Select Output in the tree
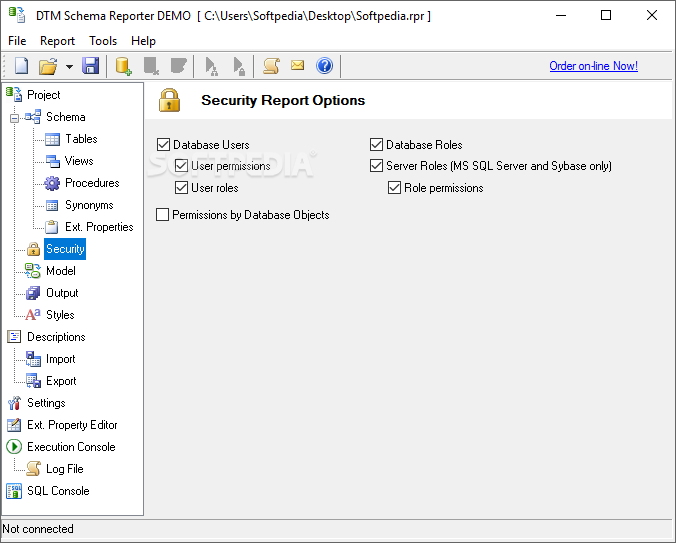This screenshot has width=676, height=543. [x=62, y=293]
